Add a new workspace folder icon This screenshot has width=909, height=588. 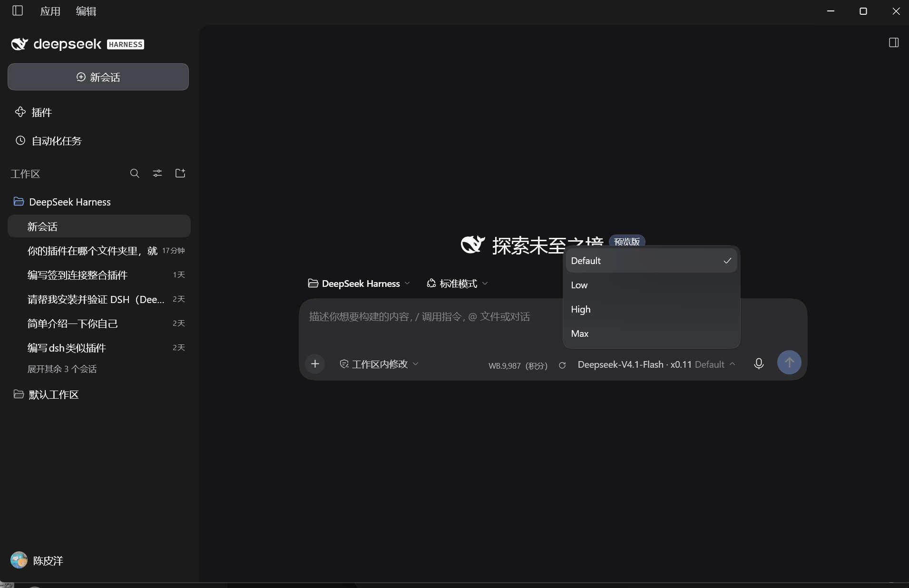[x=180, y=173]
